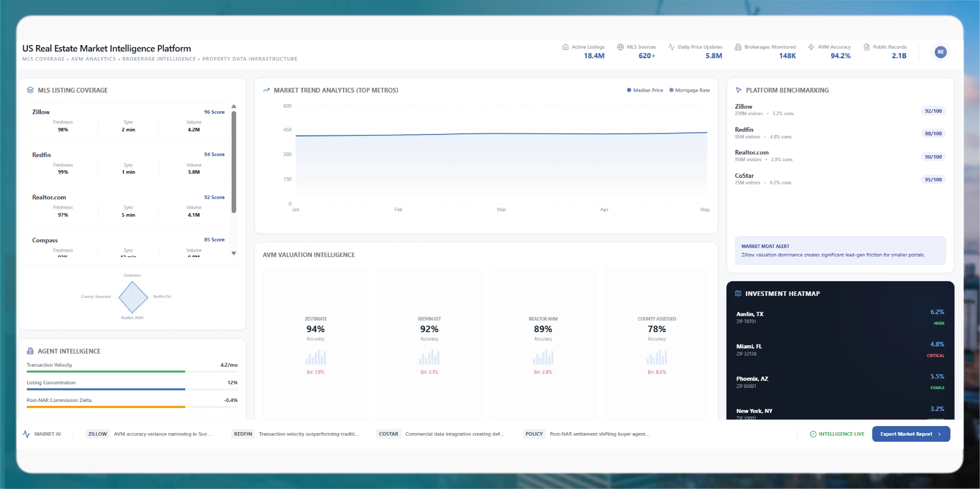Click the Err: 8.5% error text
Image resolution: width=980 pixels, height=489 pixels.
click(657, 372)
